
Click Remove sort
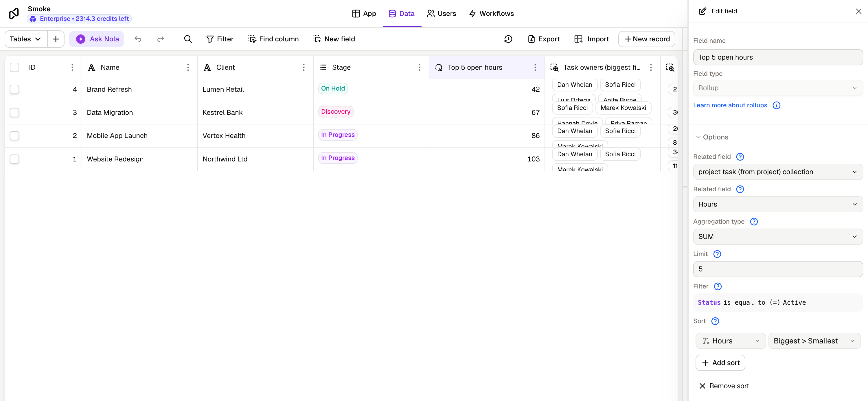pyautogui.click(x=724, y=386)
